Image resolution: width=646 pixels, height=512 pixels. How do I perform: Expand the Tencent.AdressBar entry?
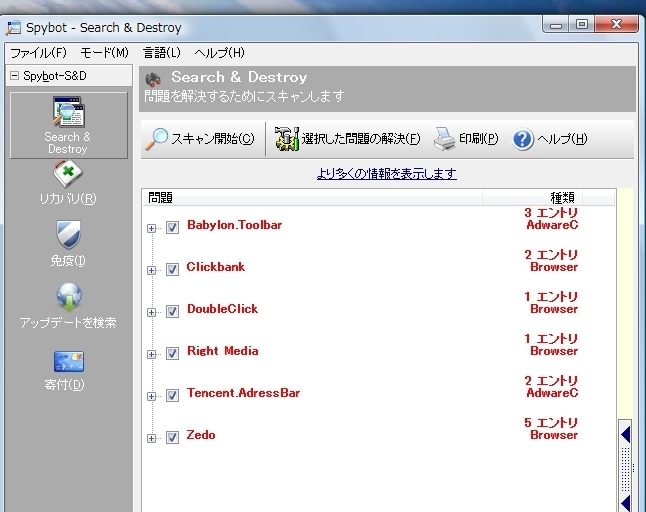click(x=152, y=396)
